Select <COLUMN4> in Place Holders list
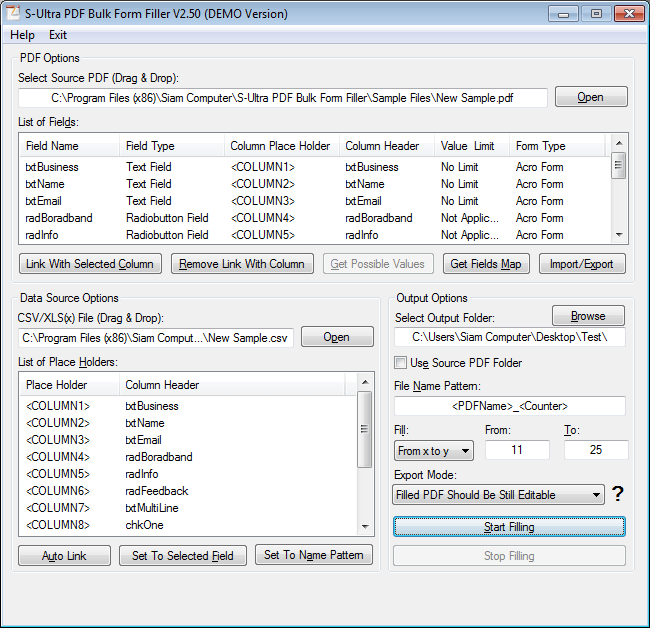 pos(188,457)
